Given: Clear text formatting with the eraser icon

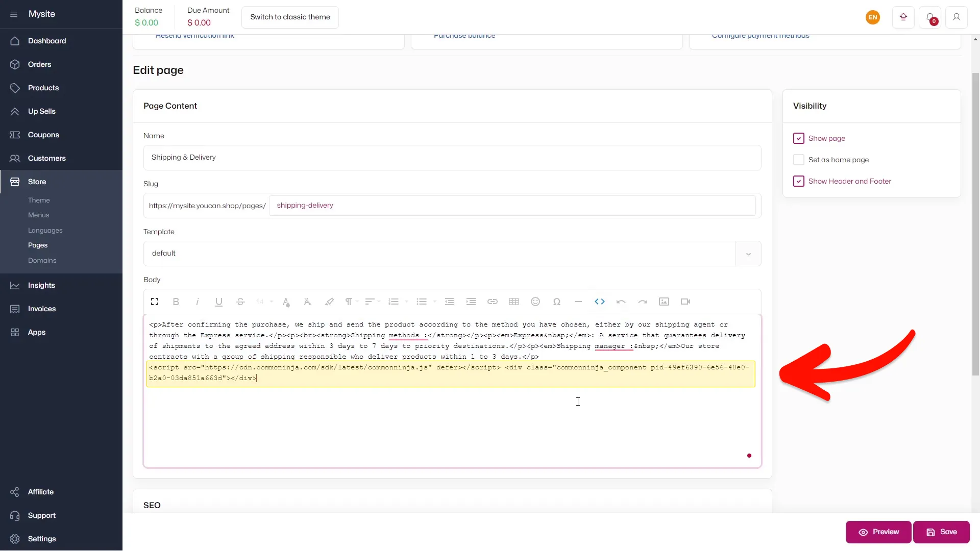Looking at the screenshot, I should click(x=308, y=302).
